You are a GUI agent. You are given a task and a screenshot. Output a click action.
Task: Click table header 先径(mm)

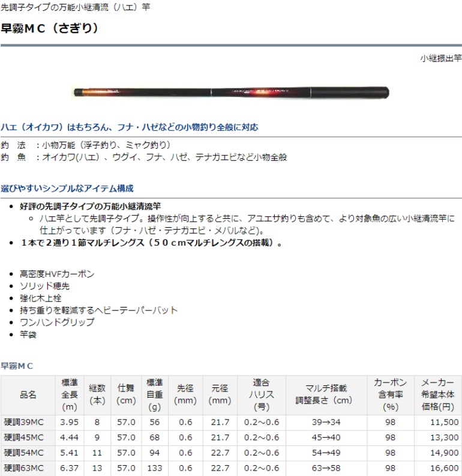[x=185, y=394]
